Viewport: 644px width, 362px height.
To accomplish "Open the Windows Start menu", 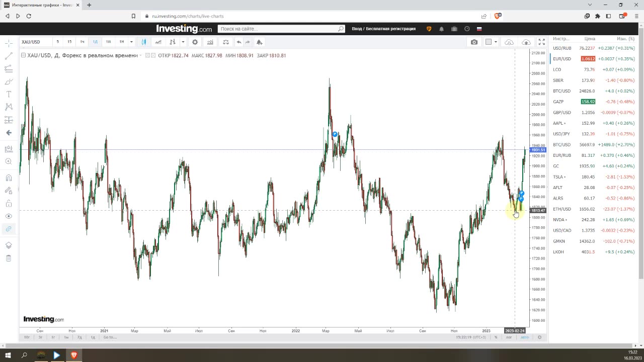I will [x=8, y=355].
